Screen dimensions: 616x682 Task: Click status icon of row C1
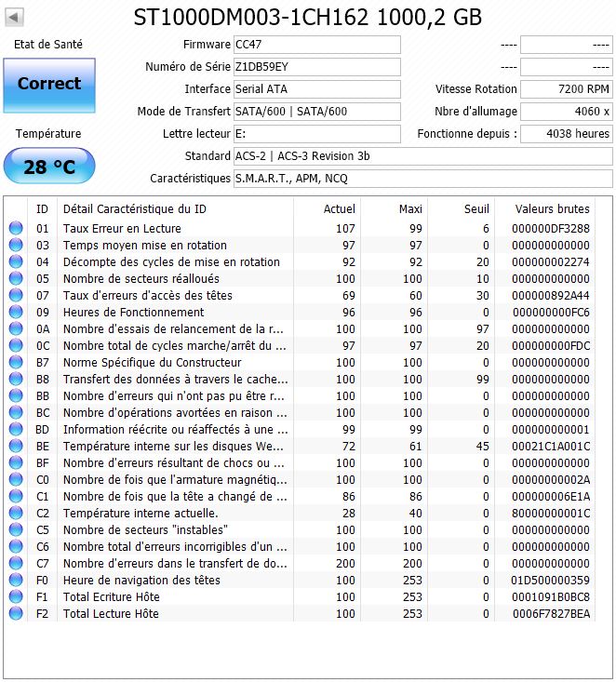pos(16,496)
